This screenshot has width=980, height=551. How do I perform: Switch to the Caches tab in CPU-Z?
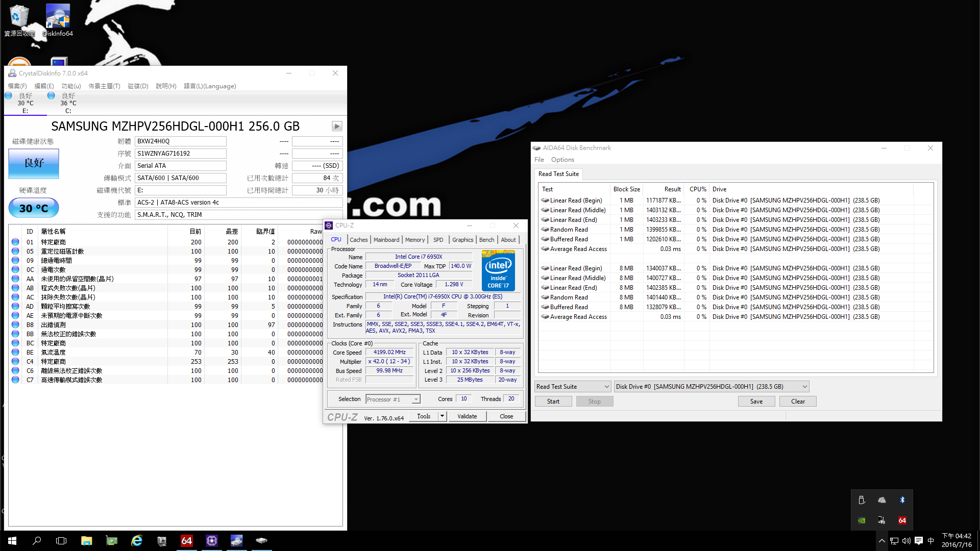coord(358,240)
